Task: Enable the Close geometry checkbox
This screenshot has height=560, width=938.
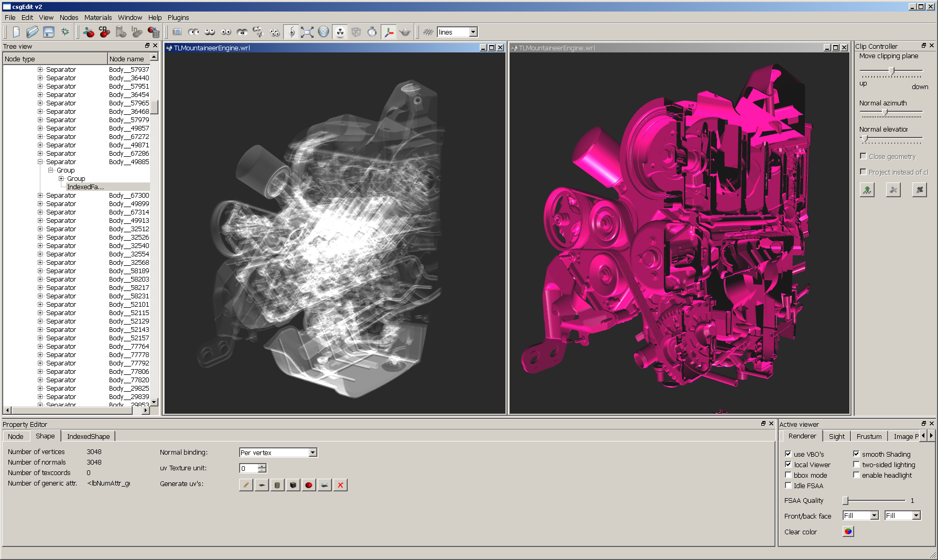Action: (863, 156)
